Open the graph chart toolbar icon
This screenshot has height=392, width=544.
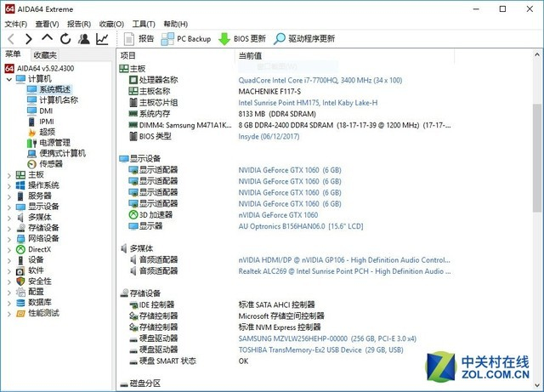(102, 39)
